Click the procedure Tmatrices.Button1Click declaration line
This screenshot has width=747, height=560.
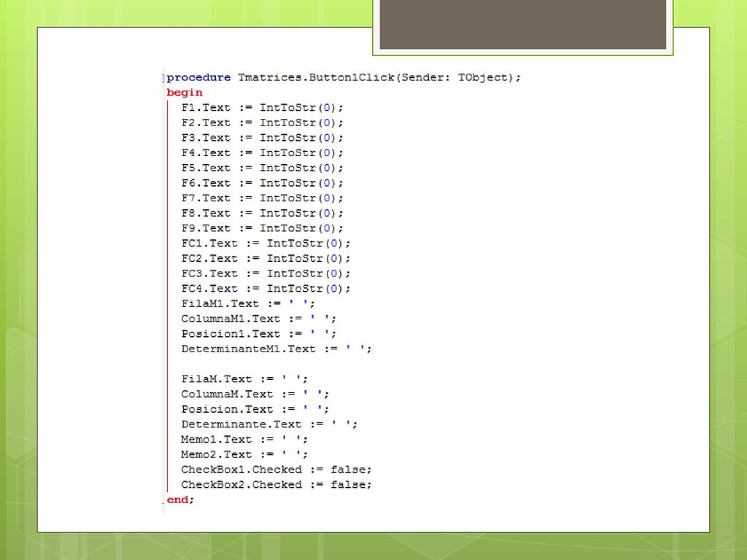[344, 77]
